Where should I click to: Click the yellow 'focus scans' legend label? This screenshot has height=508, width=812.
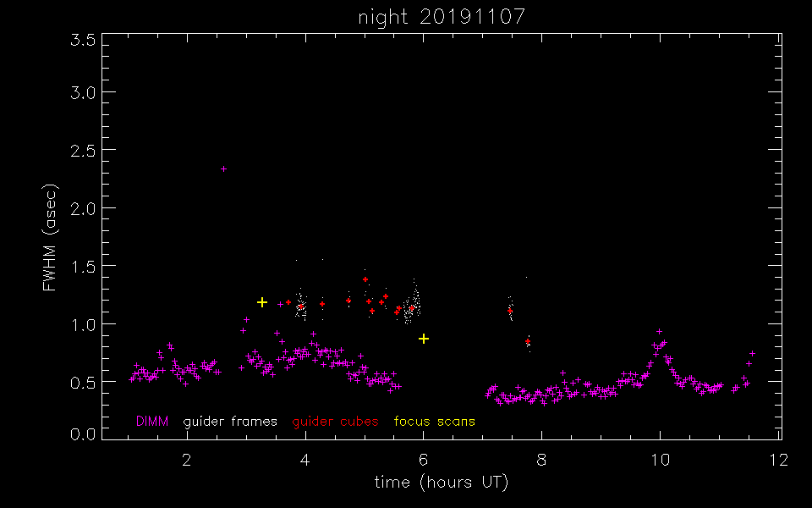click(x=434, y=421)
